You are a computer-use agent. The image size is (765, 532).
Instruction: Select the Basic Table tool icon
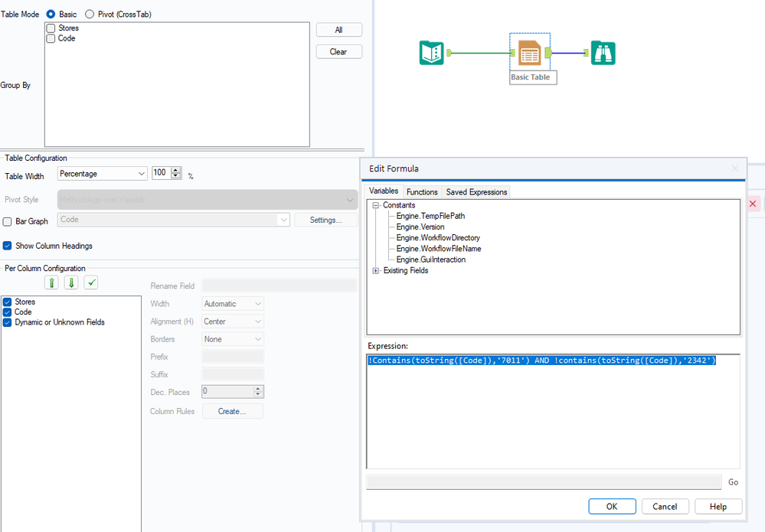(x=530, y=53)
